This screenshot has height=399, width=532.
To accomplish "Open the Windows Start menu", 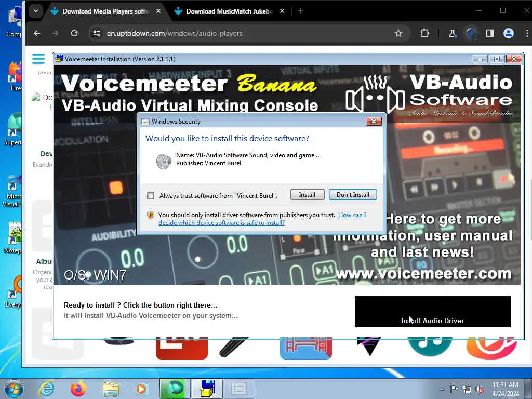I will pyautogui.click(x=14, y=389).
